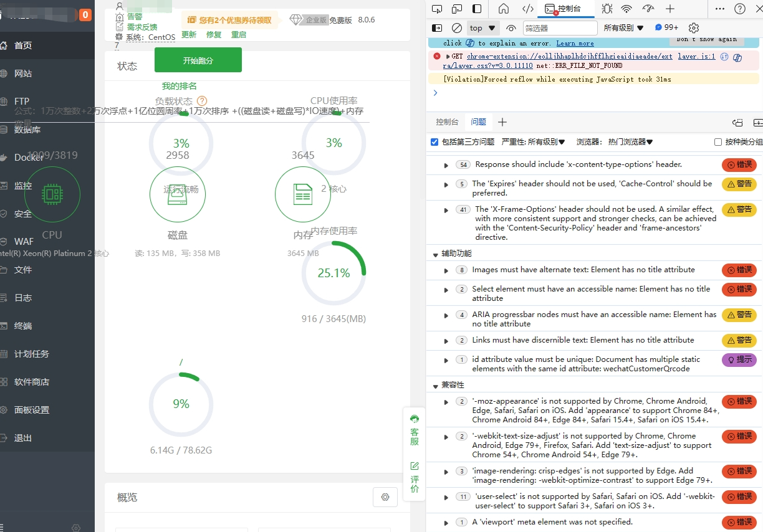The width and height of the screenshot is (763, 532).
Task: Focus the 筛选器 filter input
Action: [560, 28]
